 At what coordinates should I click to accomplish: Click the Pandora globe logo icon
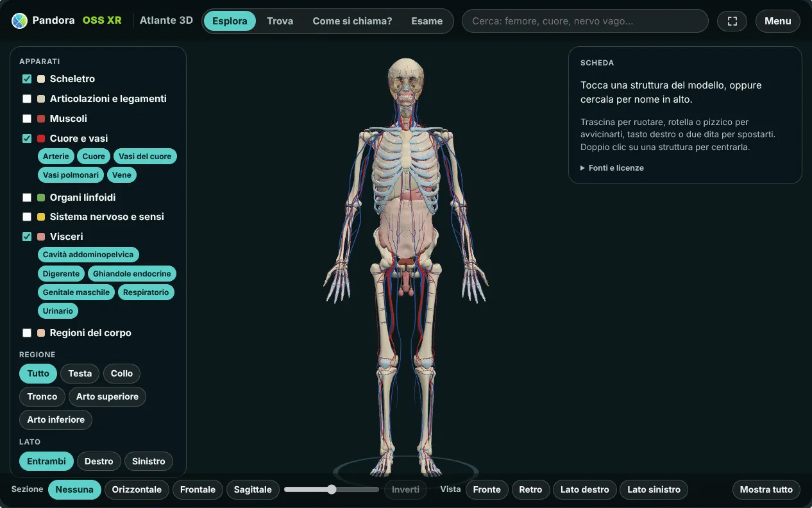pyautogui.click(x=20, y=21)
